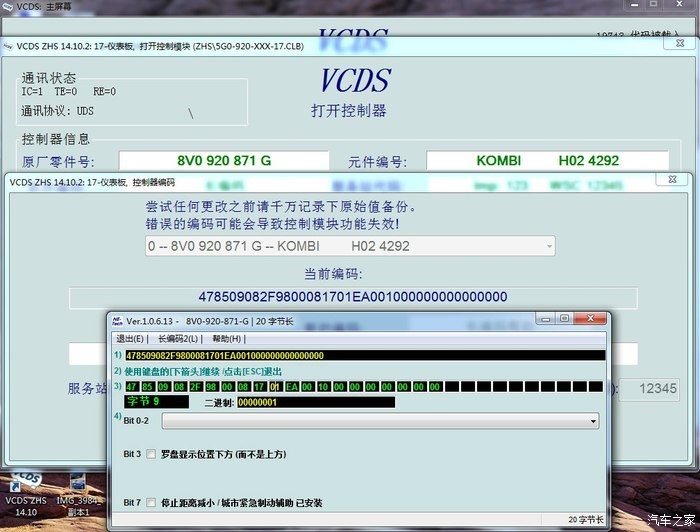Click the 通讯协议: UDS text
Viewport: 700px width, 532px height.
pos(58,111)
